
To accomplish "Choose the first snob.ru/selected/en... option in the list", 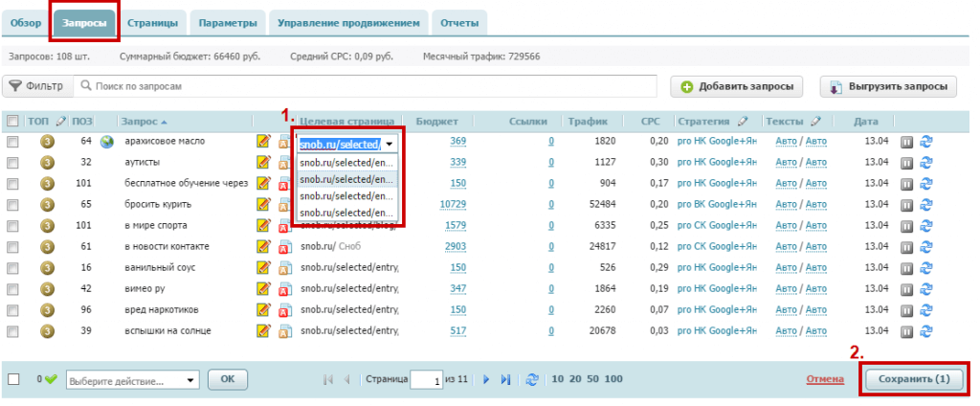I will (x=347, y=162).
